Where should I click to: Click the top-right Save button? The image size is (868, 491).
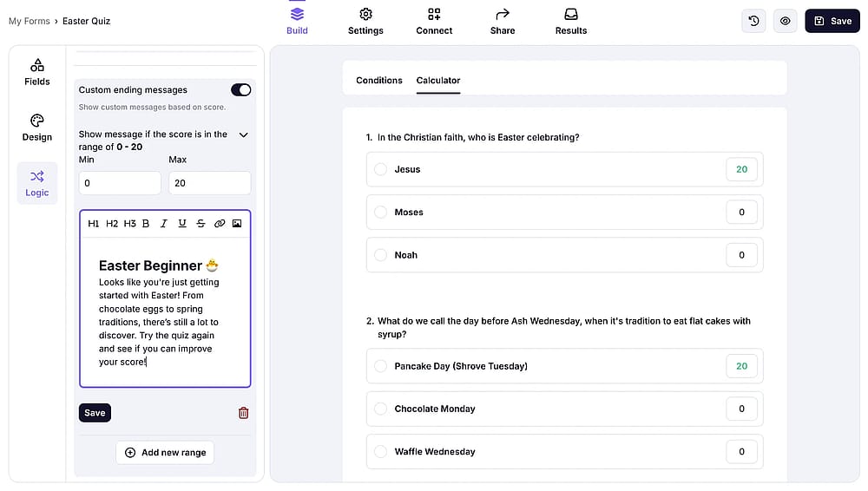(x=832, y=21)
